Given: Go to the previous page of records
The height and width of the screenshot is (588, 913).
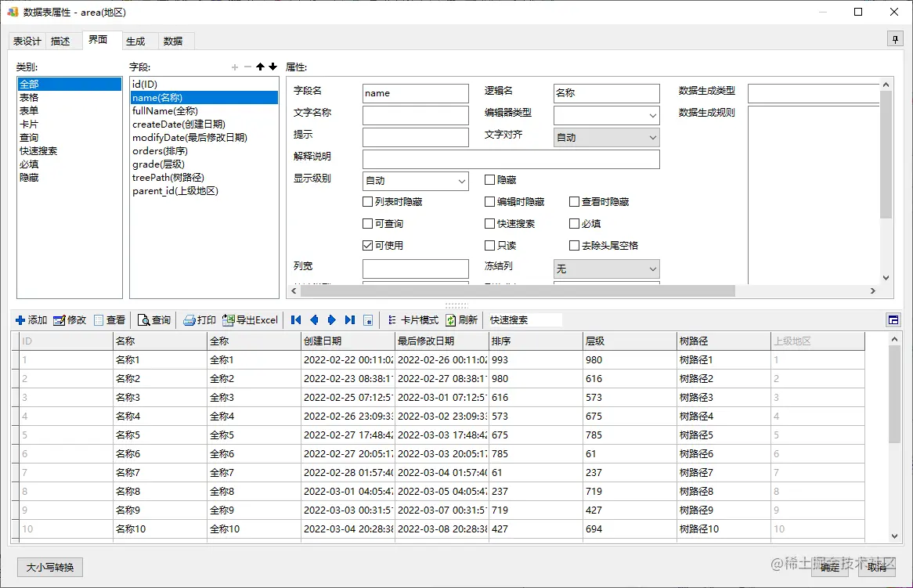Looking at the screenshot, I should [x=315, y=320].
